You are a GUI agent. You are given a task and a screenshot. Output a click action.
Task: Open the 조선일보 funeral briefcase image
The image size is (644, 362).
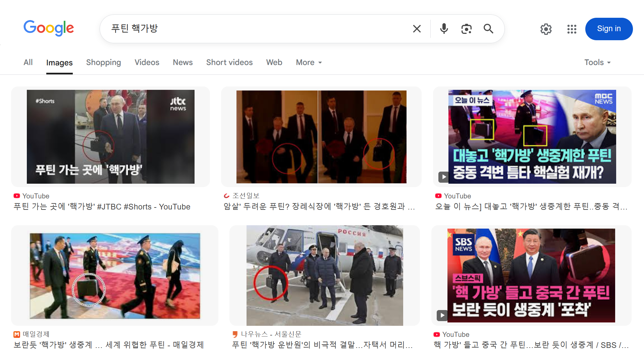[x=321, y=137]
